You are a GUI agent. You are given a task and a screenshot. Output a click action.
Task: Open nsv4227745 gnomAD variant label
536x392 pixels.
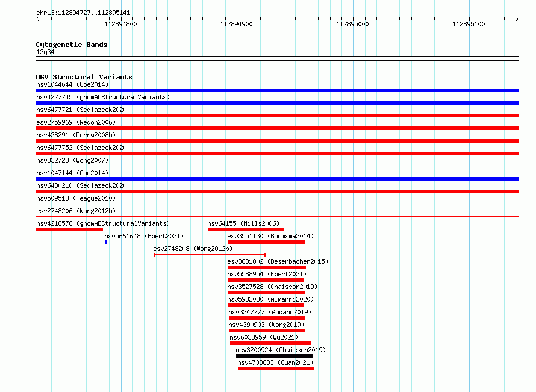103,97
